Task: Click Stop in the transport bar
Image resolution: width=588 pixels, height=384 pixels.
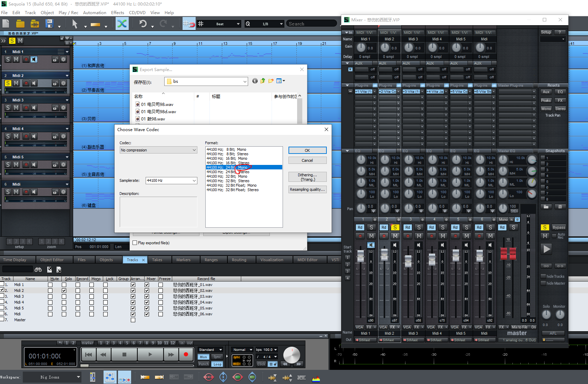Action: 125,354
